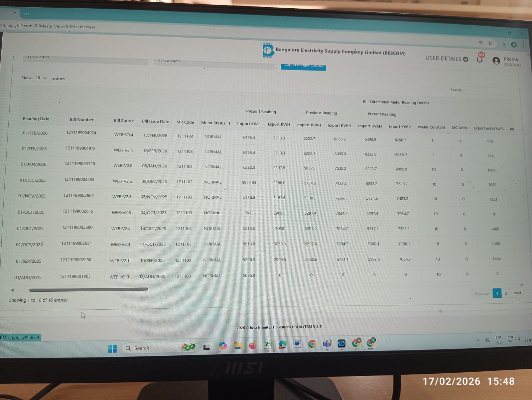Screen dimensions: 532x400
Task: Click the Previous pagination button
Action: 482,294
